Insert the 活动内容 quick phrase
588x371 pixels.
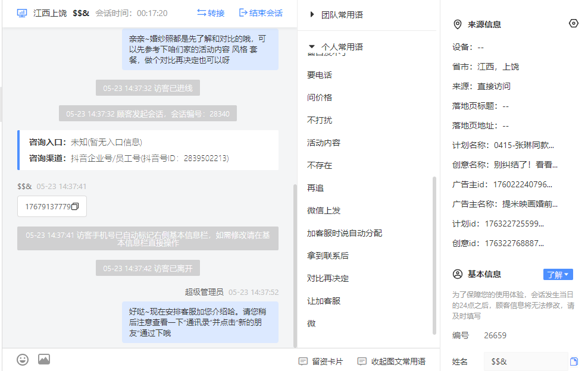(324, 143)
